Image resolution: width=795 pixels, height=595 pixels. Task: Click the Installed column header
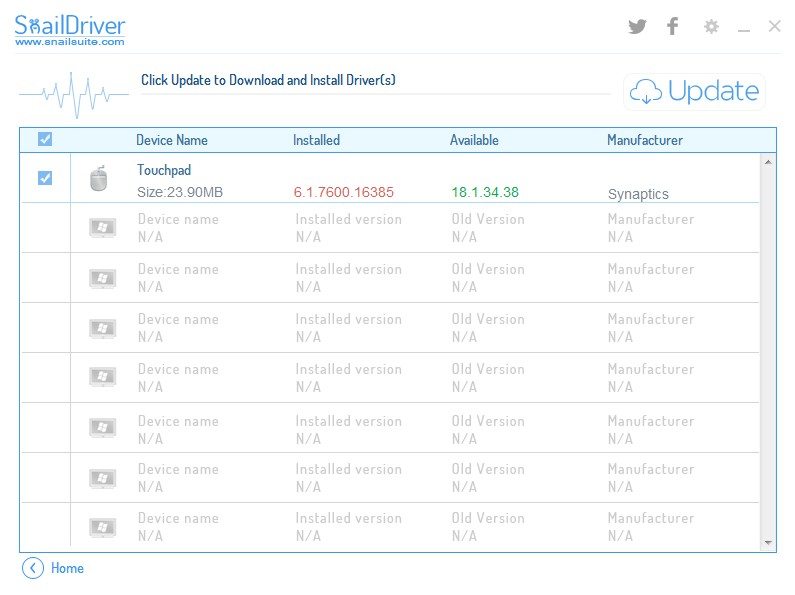[316, 140]
